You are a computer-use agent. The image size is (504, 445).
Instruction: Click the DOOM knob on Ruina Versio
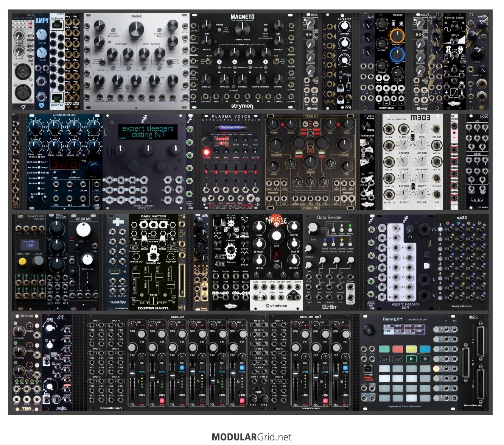(x=230, y=250)
